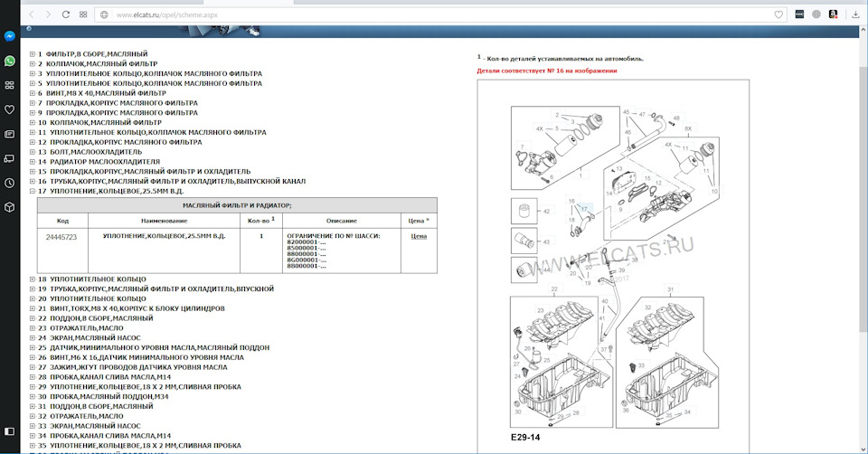Expand item 13 БОЛТ,МАСЛООХЛАДИТЕЛЬ
868x454 pixels.
coord(33,152)
